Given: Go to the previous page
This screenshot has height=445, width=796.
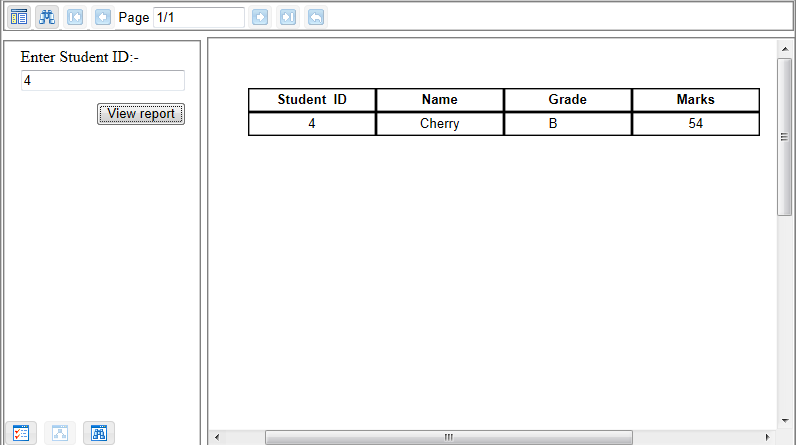Looking at the screenshot, I should pos(103,17).
